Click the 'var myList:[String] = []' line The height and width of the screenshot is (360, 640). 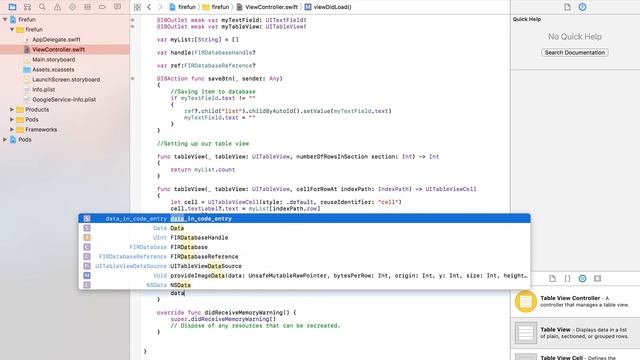point(198,40)
